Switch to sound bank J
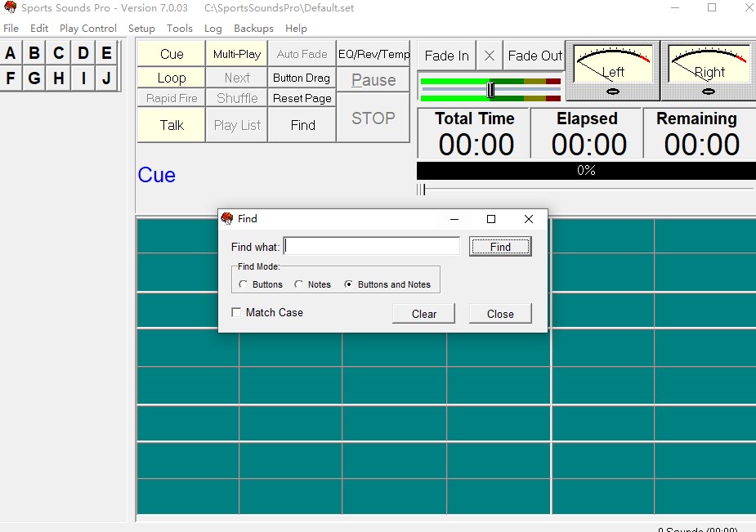 (106, 78)
